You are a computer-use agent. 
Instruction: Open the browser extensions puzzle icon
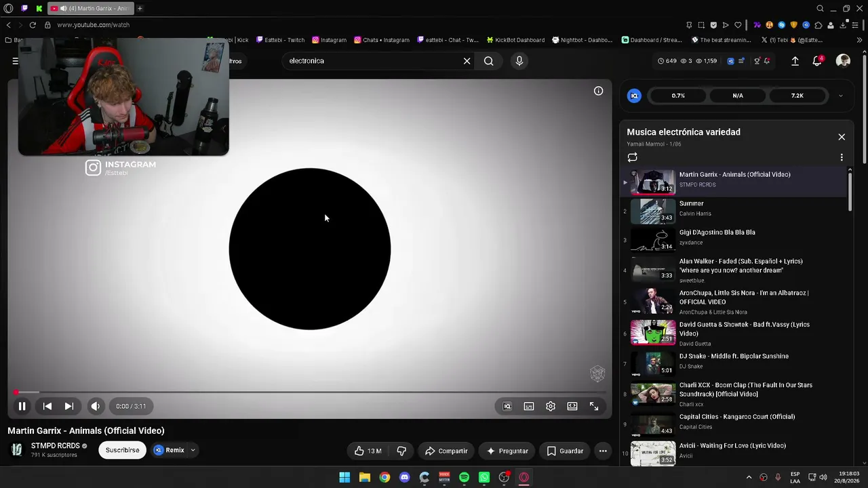point(818,25)
